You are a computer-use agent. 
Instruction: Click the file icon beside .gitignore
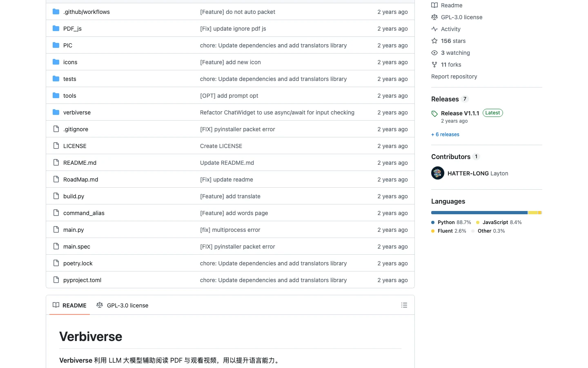click(56, 129)
